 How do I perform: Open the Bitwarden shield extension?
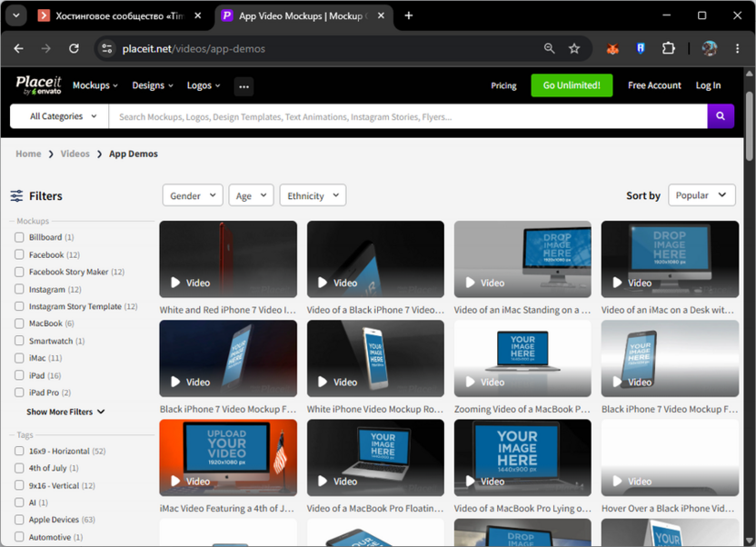coord(641,48)
